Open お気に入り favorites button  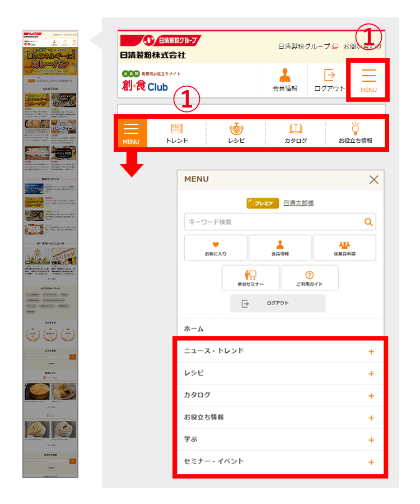pos(216,248)
